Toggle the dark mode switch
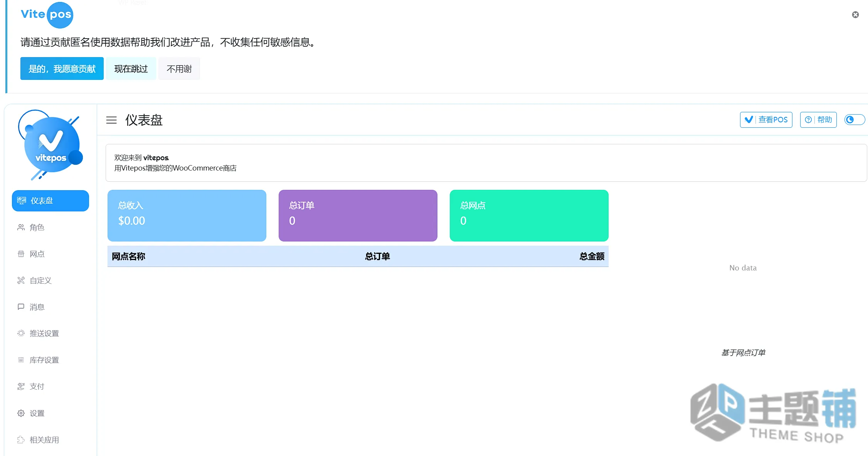The width and height of the screenshot is (868, 456). (855, 120)
